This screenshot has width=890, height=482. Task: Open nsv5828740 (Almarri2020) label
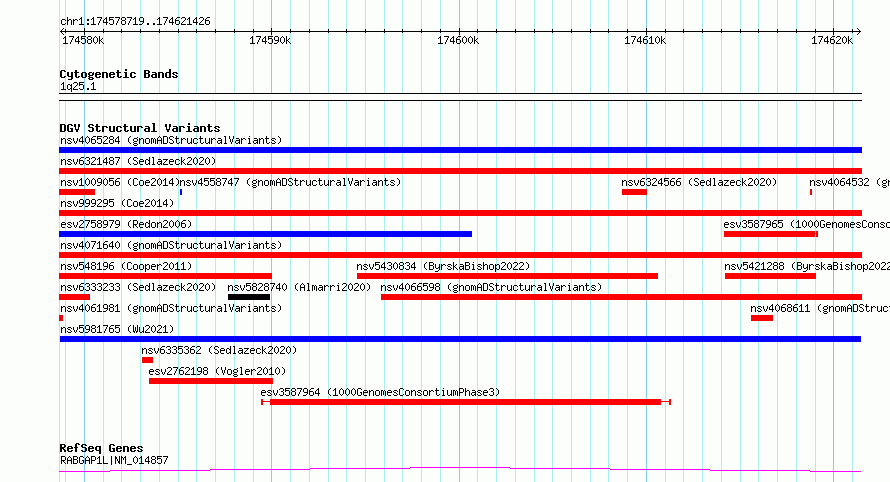(x=299, y=287)
